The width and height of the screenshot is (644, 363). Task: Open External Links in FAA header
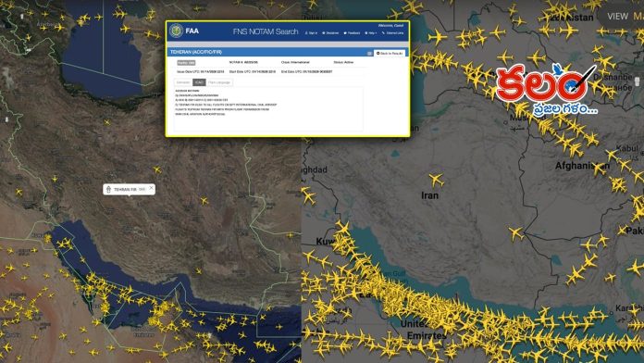click(393, 33)
